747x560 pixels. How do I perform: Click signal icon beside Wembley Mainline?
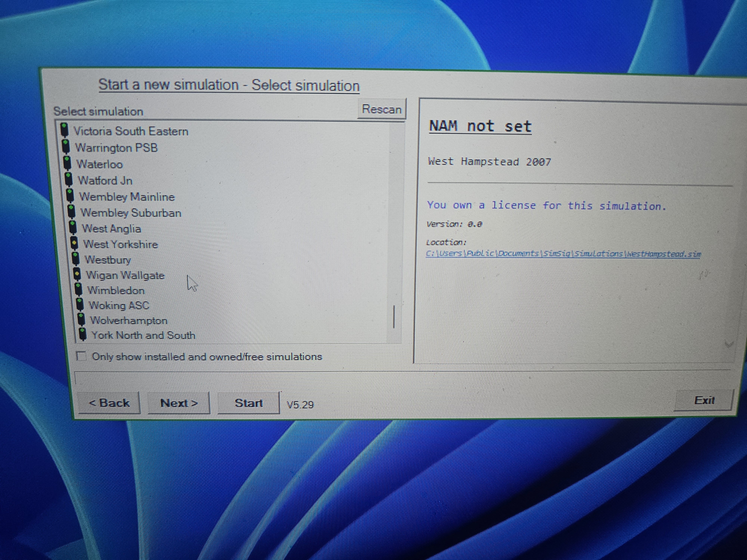click(x=70, y=196)
